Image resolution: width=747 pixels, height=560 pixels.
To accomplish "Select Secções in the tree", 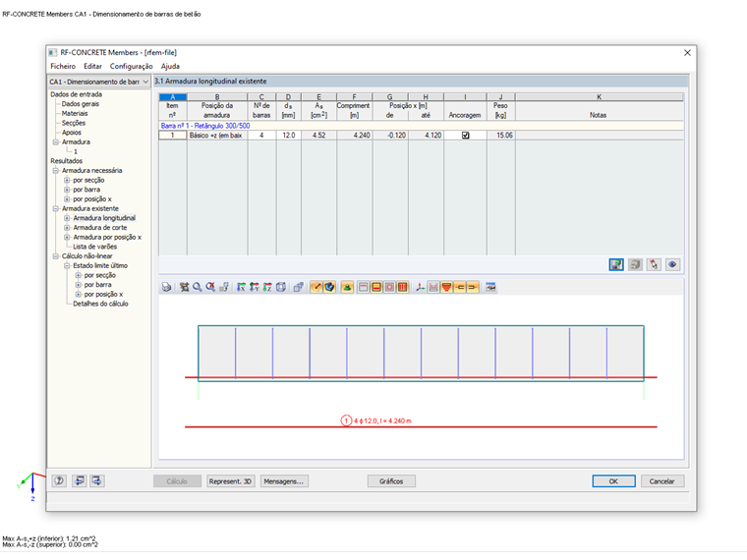I will coord(74,123).
